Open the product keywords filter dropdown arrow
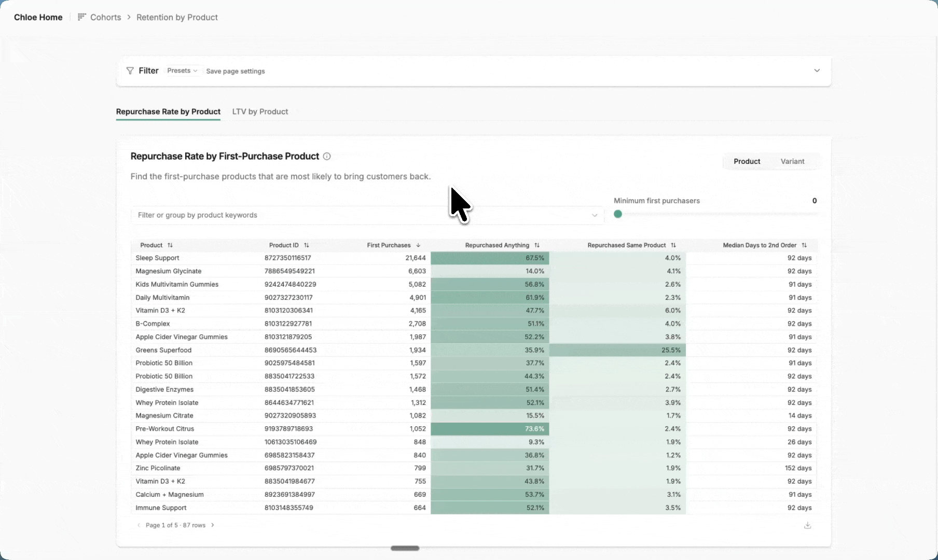The image size is (938, 560). point(595,215)
